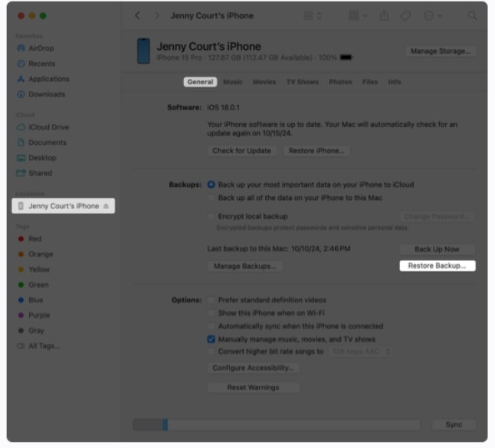
Task: Switch to the General tab
Action: point(200,82)
